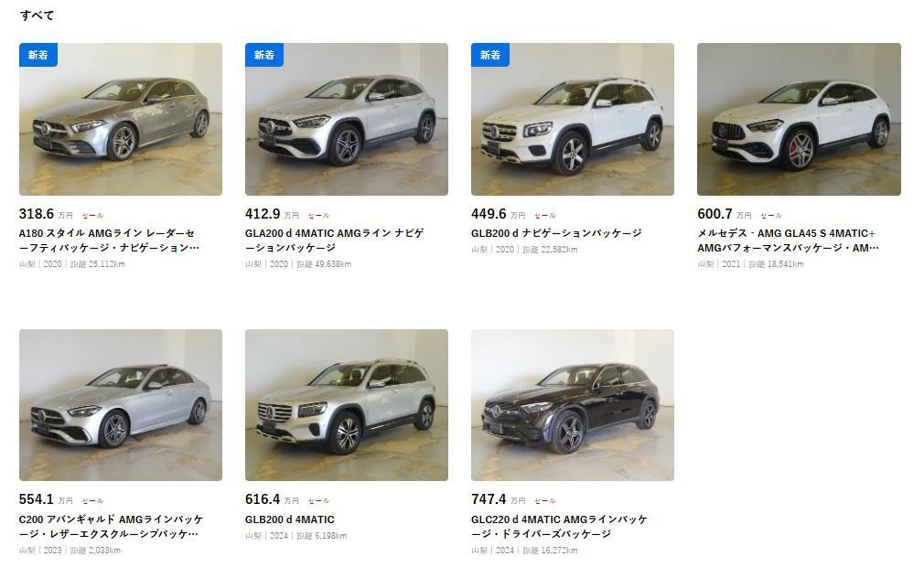Image resolution: width=924 pixels, height=578 pixels.
Task: Open the white GLB200 d car photo
Action: click(572, 119)
